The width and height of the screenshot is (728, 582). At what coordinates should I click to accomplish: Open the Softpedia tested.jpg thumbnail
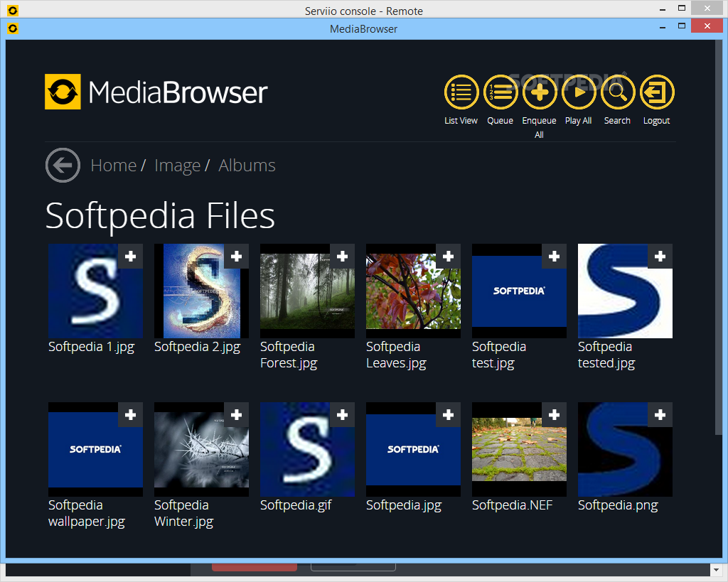click(x=625, y=291)
